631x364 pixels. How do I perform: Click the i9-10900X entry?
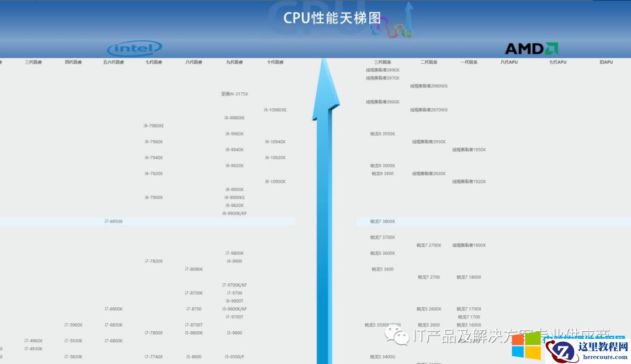[x=275, y=181]
